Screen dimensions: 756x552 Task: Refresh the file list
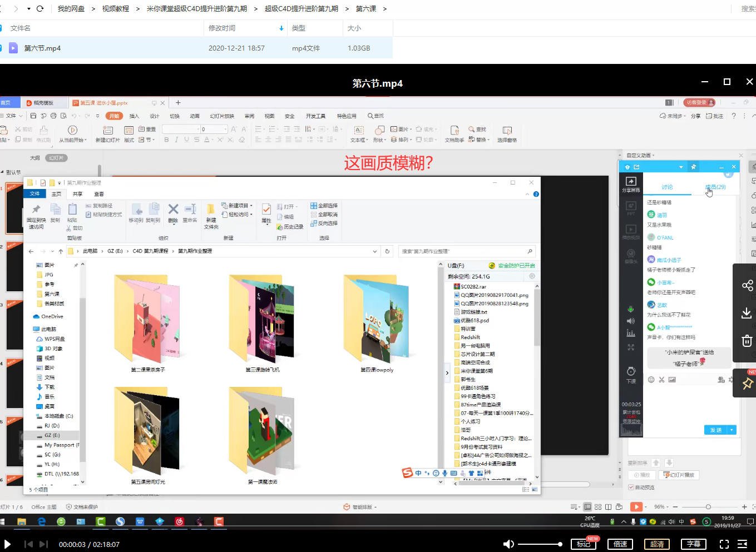pyautogui.click(x=40, y=9)
